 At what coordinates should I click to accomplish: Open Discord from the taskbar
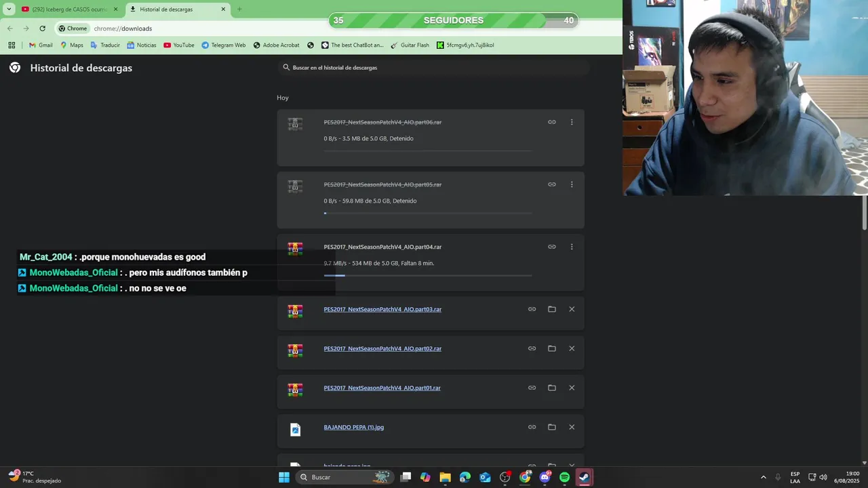(x=545, y=477)
